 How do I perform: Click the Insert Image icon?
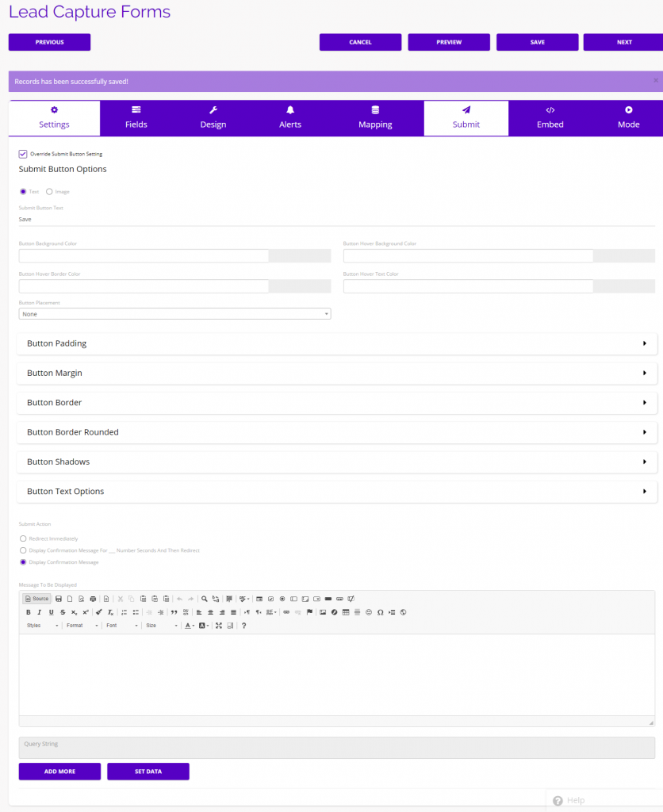pos(322,611)
